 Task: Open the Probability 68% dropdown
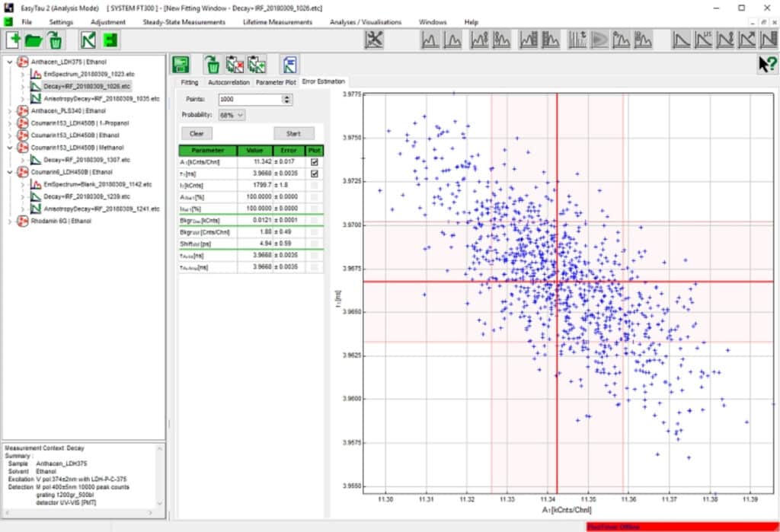pyautogui.click(x=232, y=115)
